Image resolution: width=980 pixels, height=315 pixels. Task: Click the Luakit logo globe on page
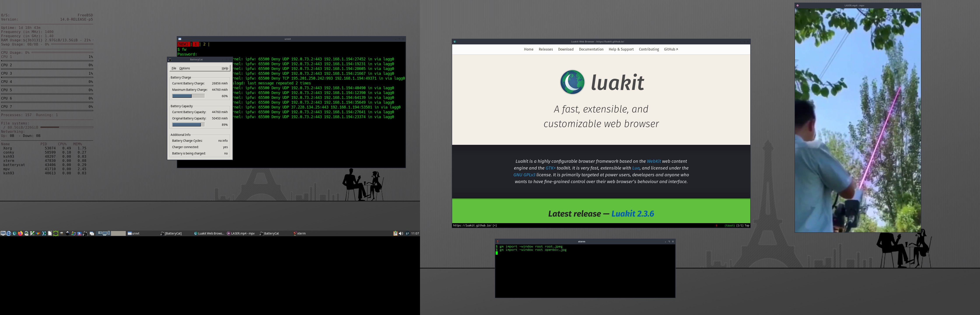(x=572, y=82)
